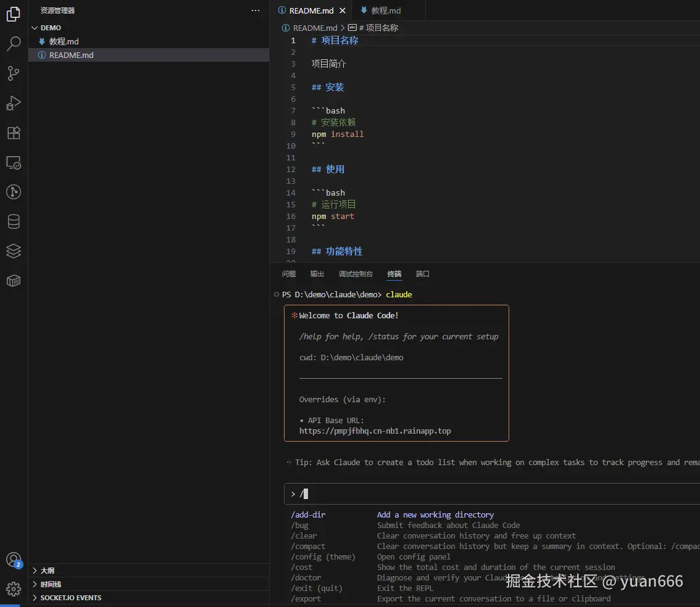
Task: Click the 项目简介 text on line 3
Action: point(328,64)
